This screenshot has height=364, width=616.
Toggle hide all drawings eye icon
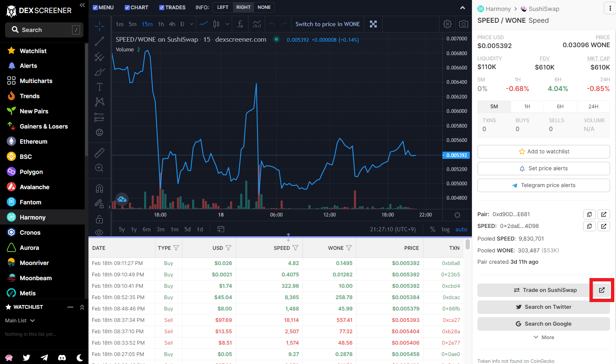[x=99, y=233]
